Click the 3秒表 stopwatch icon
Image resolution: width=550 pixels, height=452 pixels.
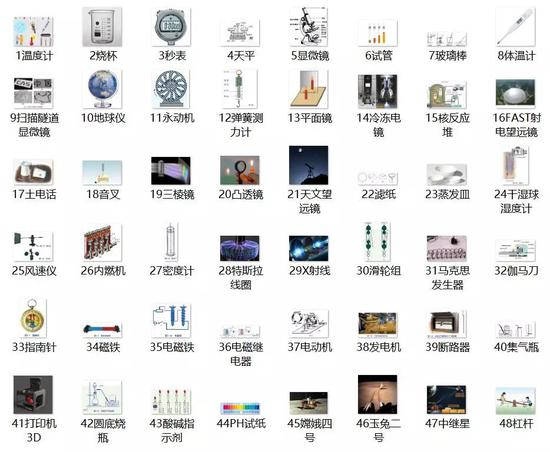click(x=171, y=27)
